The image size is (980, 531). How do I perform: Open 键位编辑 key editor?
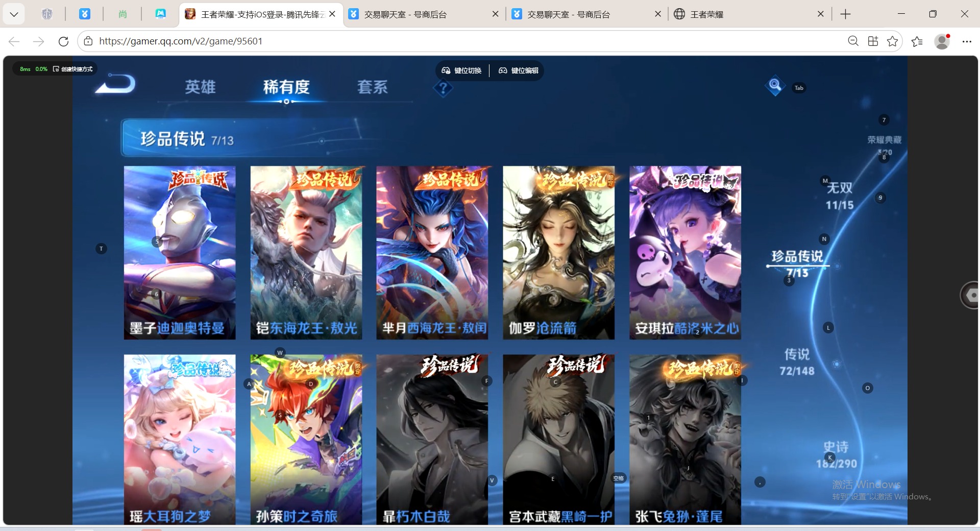(x=518, y=70)
